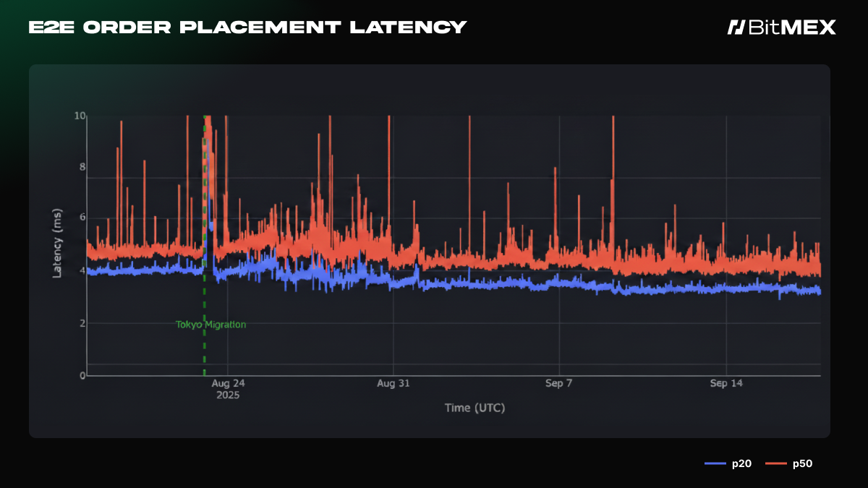Click the 2025 year label below Aug 24
Viewport: 868px width, 488px height.
pos(227,395)
